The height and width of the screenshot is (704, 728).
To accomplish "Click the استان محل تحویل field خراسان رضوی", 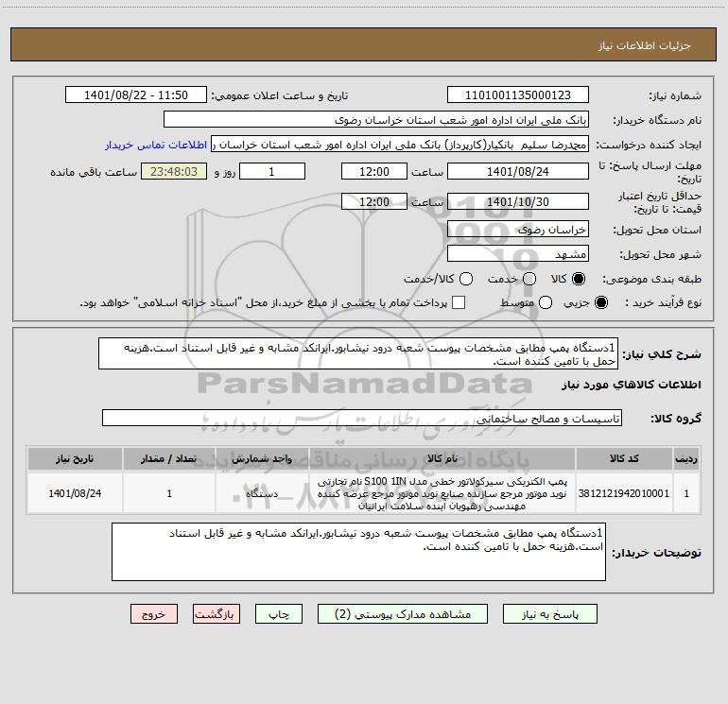I will (x=518, y=229).
